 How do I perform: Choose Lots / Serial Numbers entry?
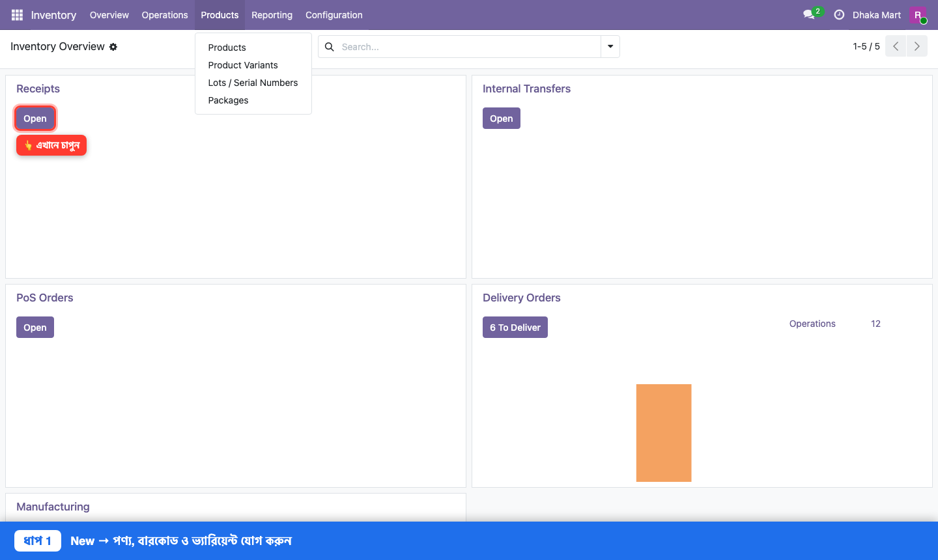click(x=253, y=83)
